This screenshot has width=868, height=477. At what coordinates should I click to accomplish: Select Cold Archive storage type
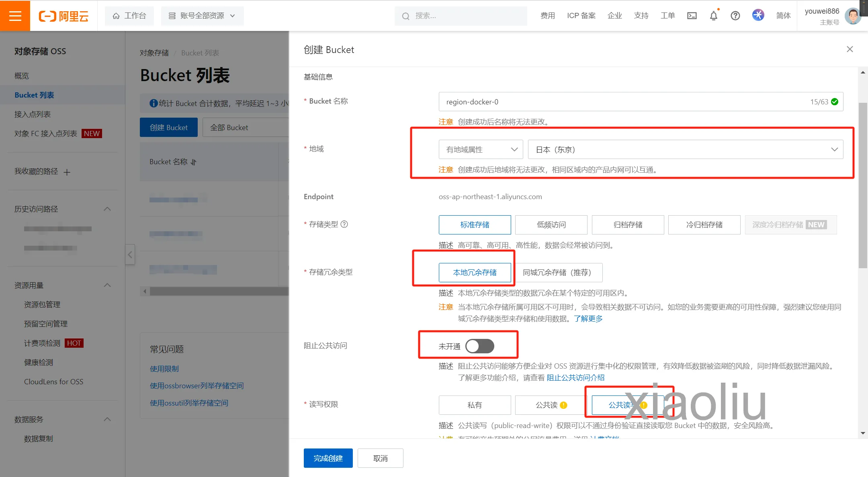point(704,225)
